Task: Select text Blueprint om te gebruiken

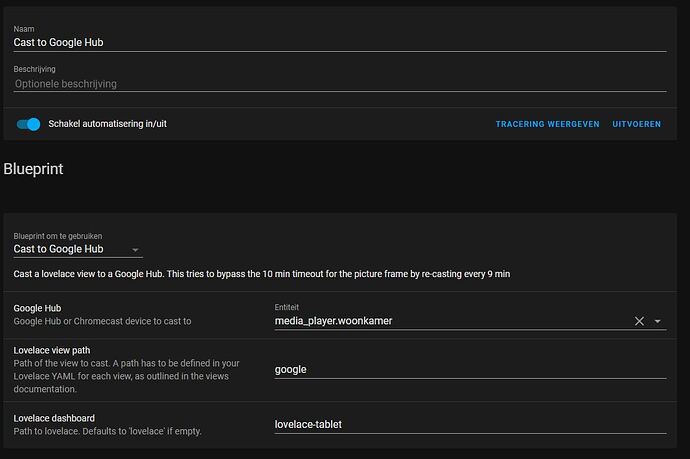Action: (x=58, y=236)
